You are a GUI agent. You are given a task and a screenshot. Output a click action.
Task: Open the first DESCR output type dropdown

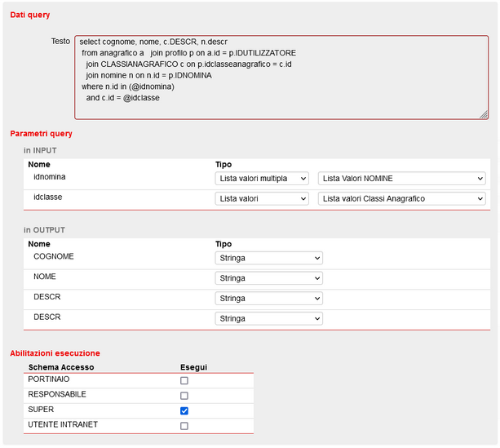269,299
